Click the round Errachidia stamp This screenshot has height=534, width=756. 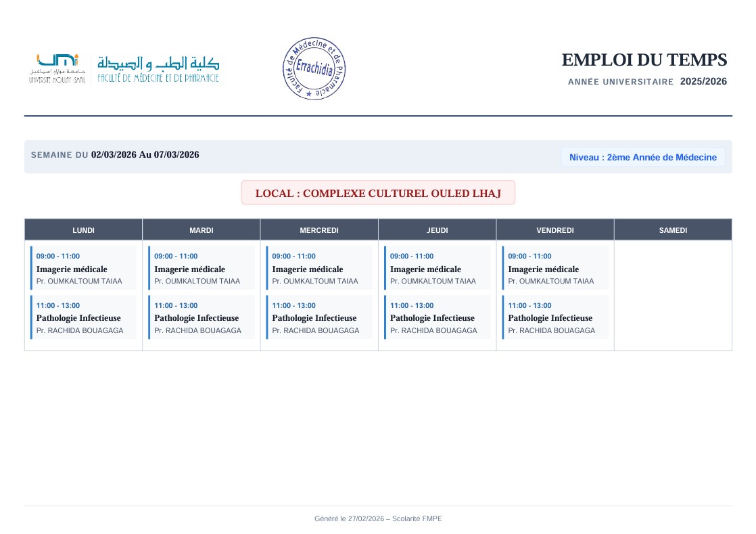click(314, 69)
